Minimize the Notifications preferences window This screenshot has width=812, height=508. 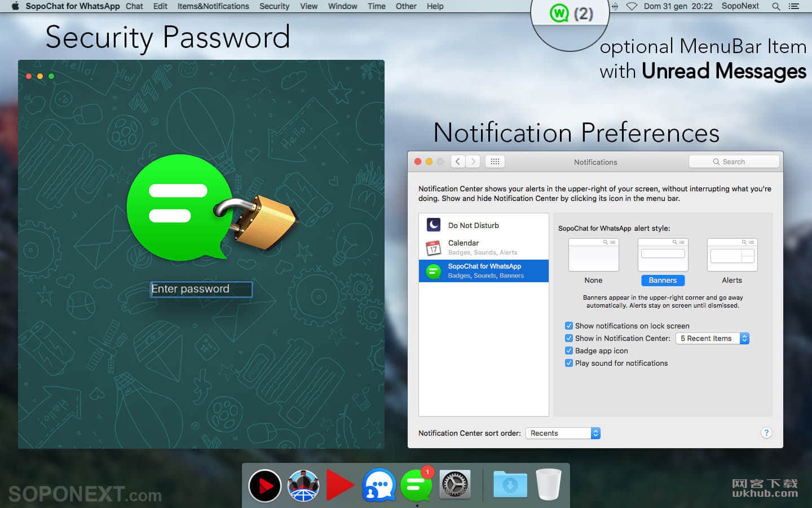(x=429, y=161)
